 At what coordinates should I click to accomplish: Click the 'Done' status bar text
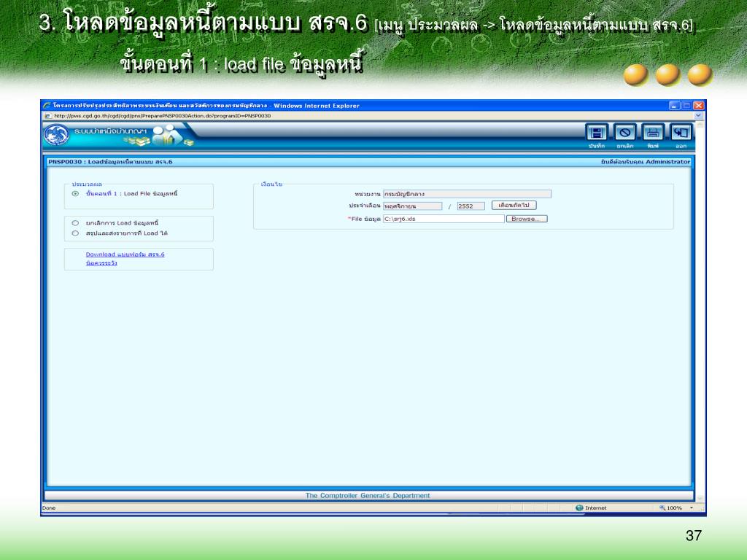(49, 508)
